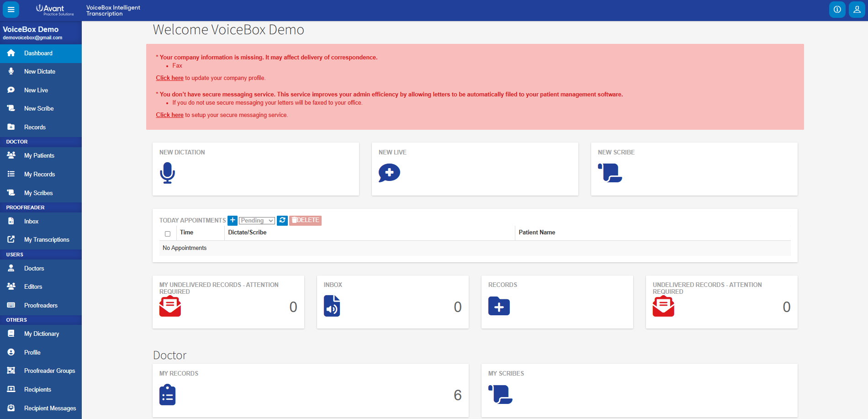
Task: Open My Scribes scroll icon
Action: click(500, 394)
